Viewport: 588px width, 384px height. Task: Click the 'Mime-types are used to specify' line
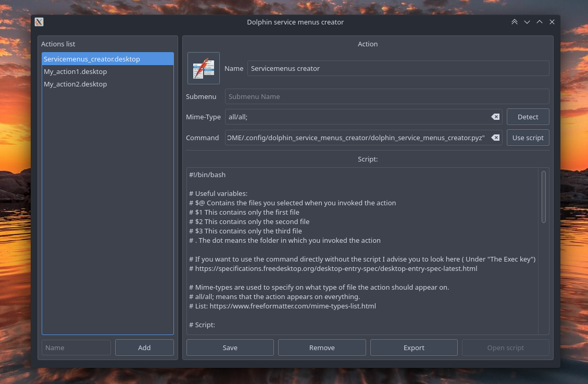coord(319,287)
